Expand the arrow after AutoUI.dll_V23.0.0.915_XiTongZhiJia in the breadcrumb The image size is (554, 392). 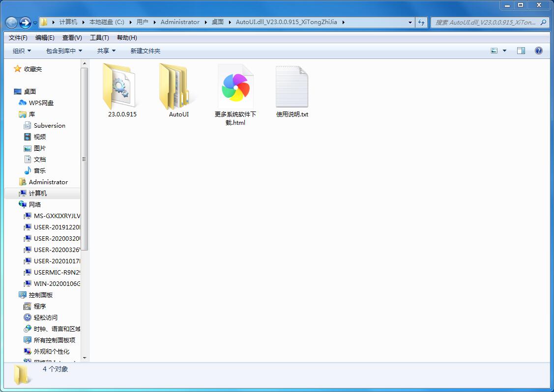click(343, 22)
